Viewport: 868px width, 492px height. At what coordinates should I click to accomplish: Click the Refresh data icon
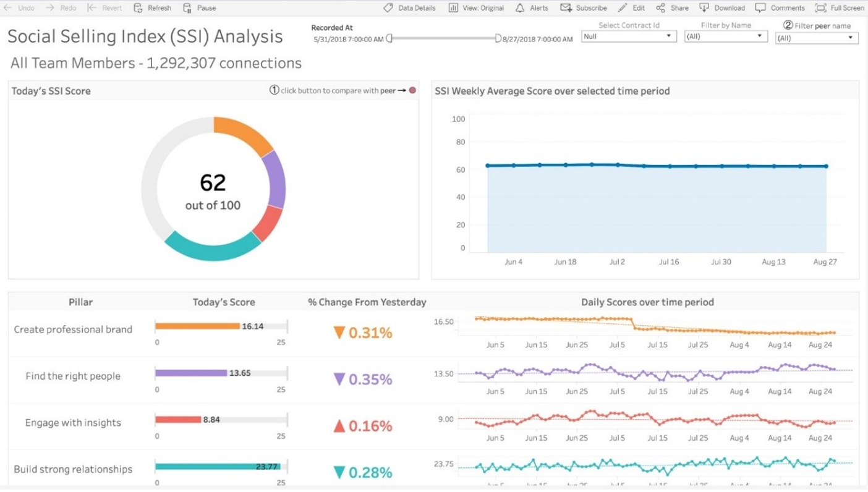tap(138, 8)
